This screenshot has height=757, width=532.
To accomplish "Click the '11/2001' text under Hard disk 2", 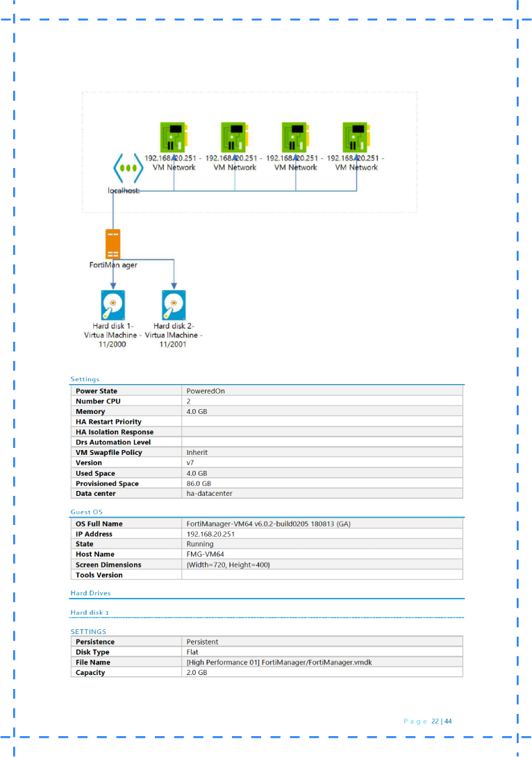I will tap(173, 344).
